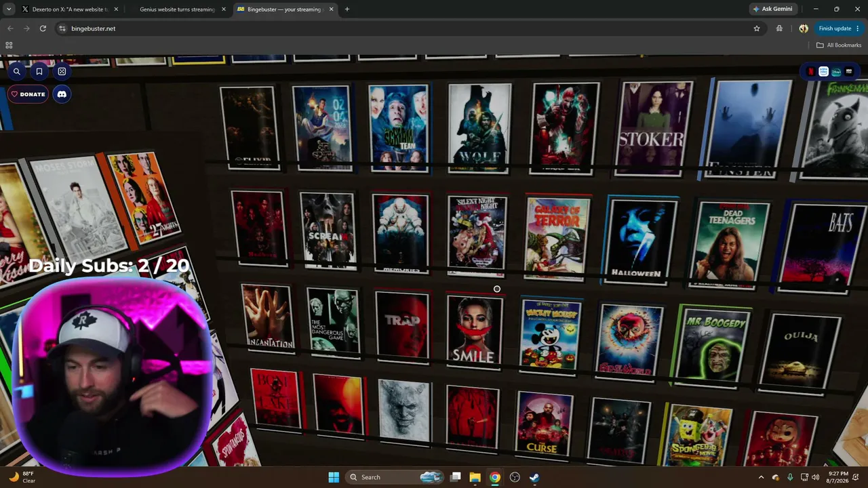The image size is (868, 488).
Task: Pick a random title with the dice icon
Action: coord(62,71)
